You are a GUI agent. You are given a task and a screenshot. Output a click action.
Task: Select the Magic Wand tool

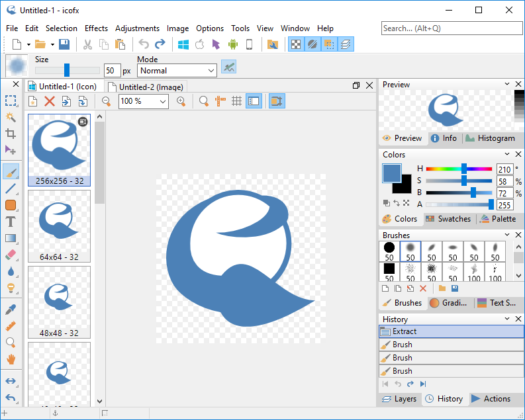11,117
